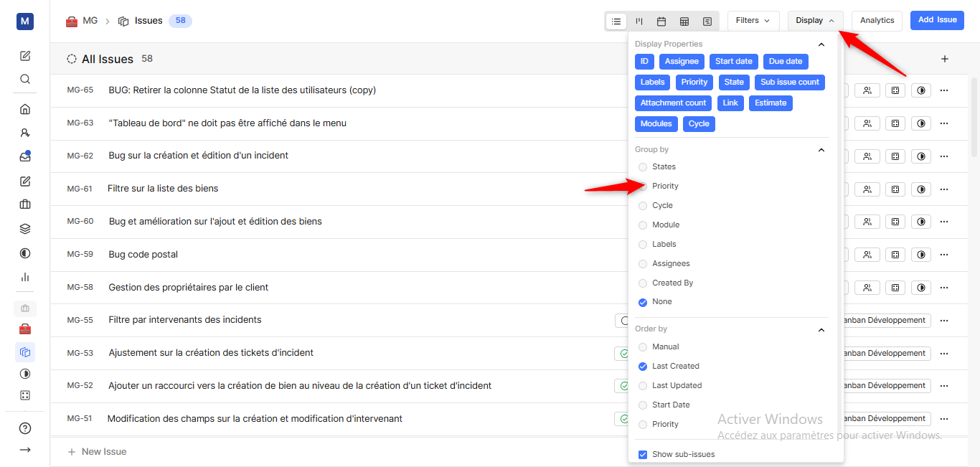Screen dimensions: 980x467
Task: Switch to the Spreadsheet layout
Action: click(x=684, y=21)
